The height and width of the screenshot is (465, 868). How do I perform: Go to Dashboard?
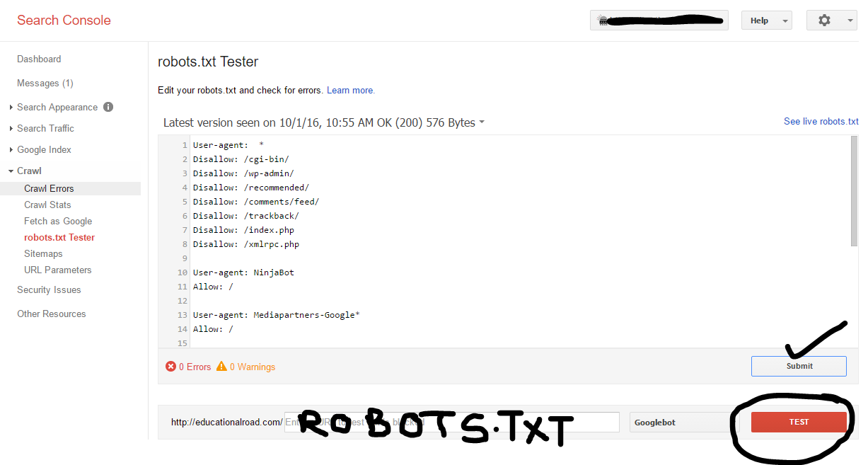coord(39,59)
